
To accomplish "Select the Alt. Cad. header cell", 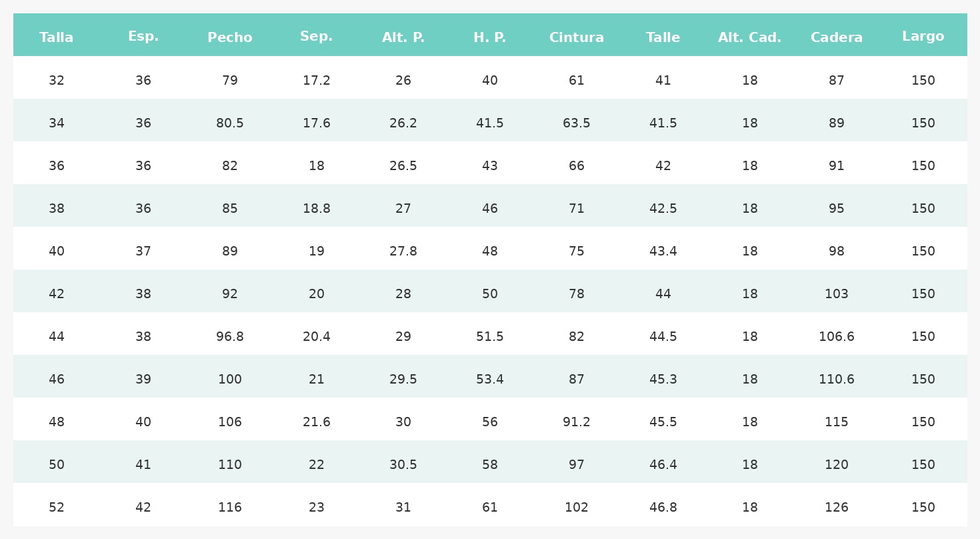I will (x=749, y=37).
